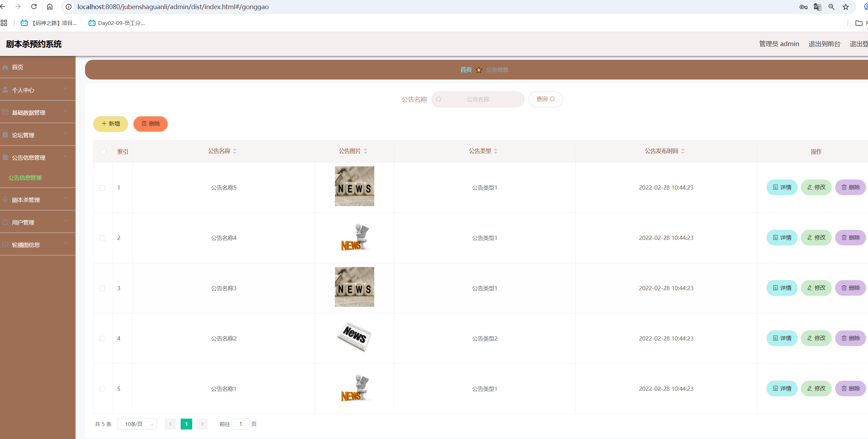Screen dimensions: 868x439
Task: Open the NEWS thumbnail image for 公告名称3
Action: pyautogui.click(x=354, y=287)
